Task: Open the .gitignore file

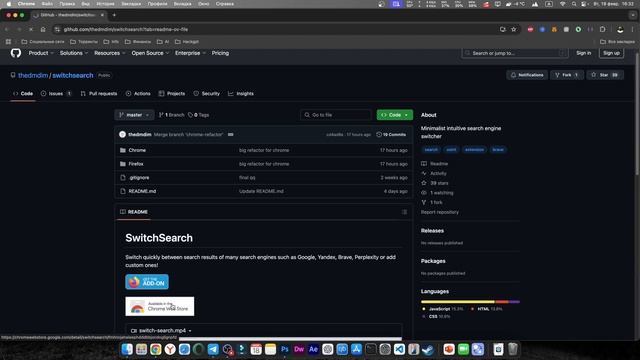Action: coord(139,178)
